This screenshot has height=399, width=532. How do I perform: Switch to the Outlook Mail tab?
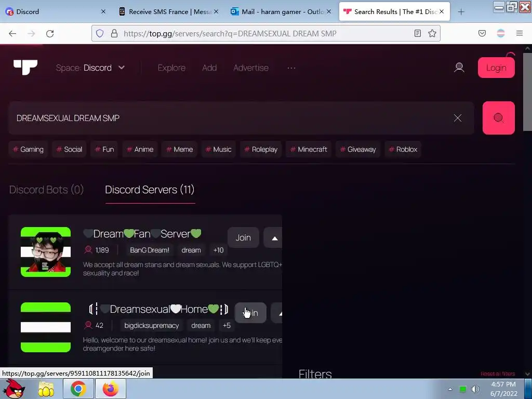coord(281,11)
